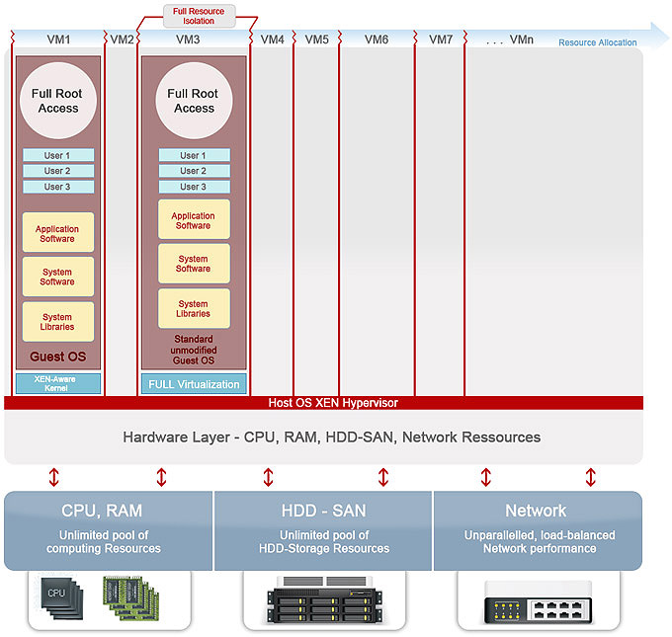Select User 2 box in VM3
Screen dimensions: 672x637
pyautogui.click(x=194, y=171)
